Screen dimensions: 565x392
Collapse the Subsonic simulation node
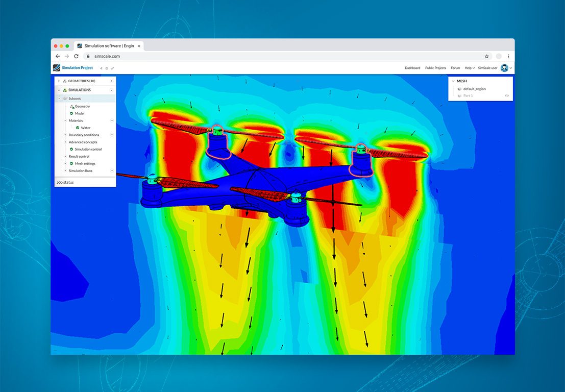[x=59, y=99]
